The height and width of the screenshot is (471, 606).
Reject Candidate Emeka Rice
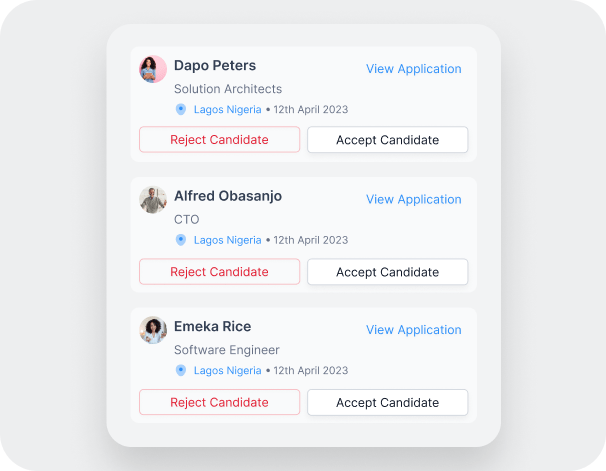click(x=220, y=402)
